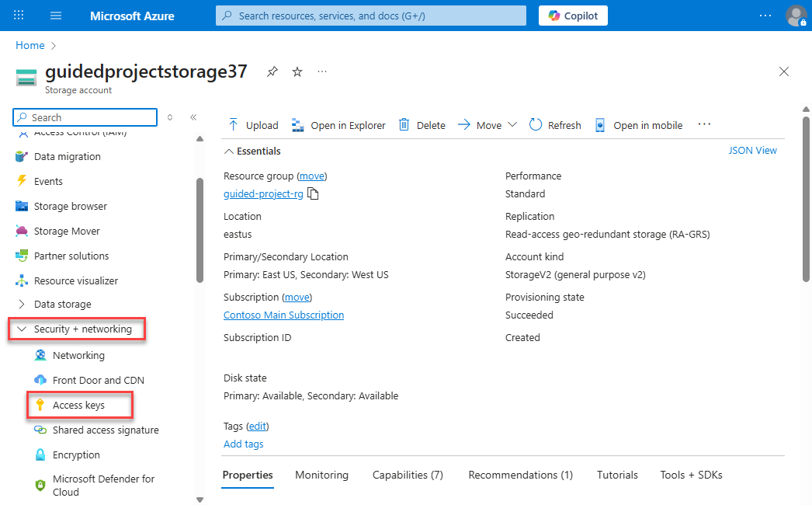Viewport: 812px width, 505px height.
Task: Click the Tags edit link
Action: 258,427
